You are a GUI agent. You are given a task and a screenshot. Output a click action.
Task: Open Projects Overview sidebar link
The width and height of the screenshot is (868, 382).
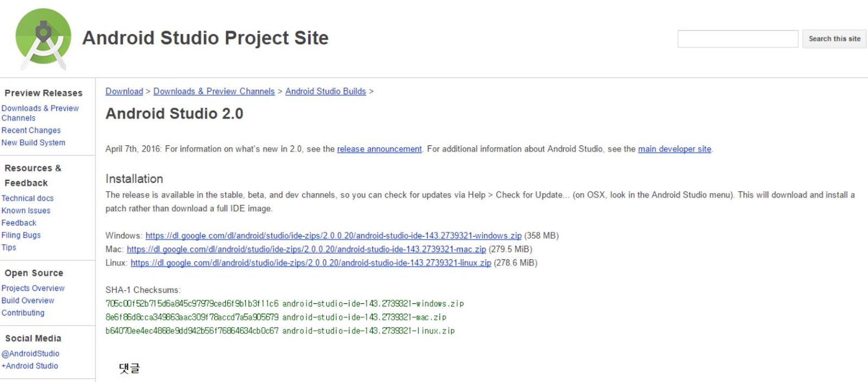(33, 288)
